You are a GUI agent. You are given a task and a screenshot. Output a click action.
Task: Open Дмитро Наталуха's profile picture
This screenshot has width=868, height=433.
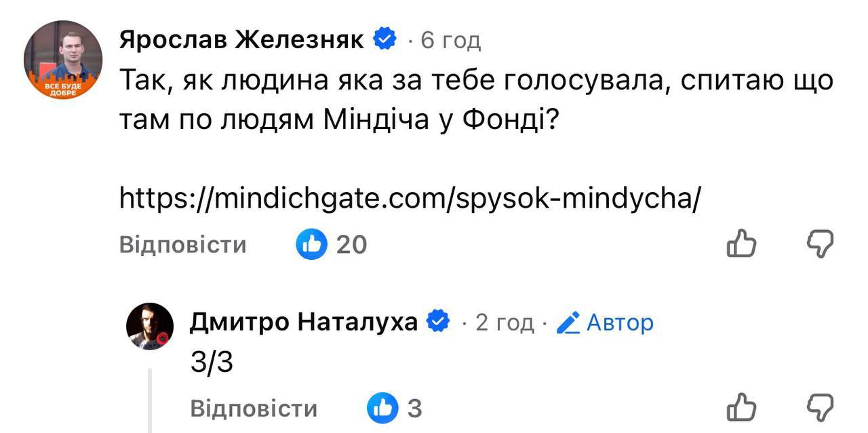tap(150, 326)
